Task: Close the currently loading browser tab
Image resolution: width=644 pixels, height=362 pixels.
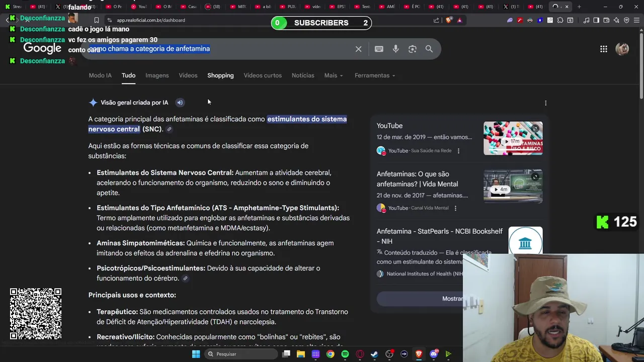Action: [x=567, y=7]
